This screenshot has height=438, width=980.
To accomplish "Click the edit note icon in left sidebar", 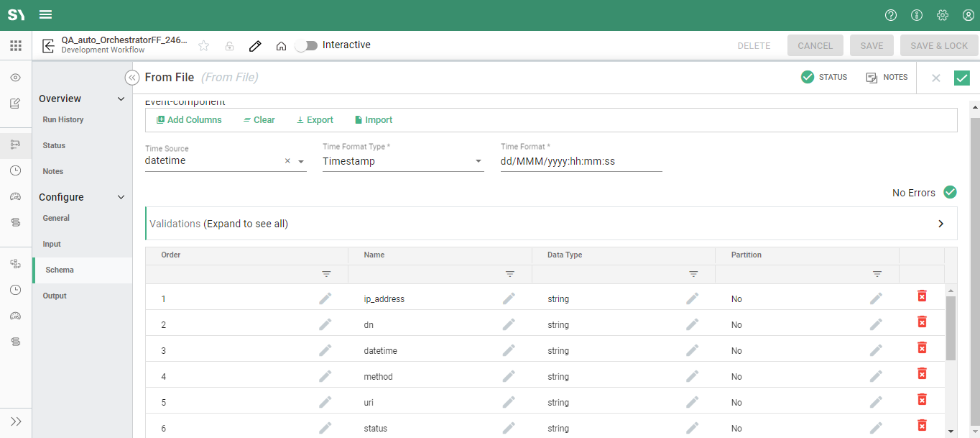I will (x=16, y=104).
